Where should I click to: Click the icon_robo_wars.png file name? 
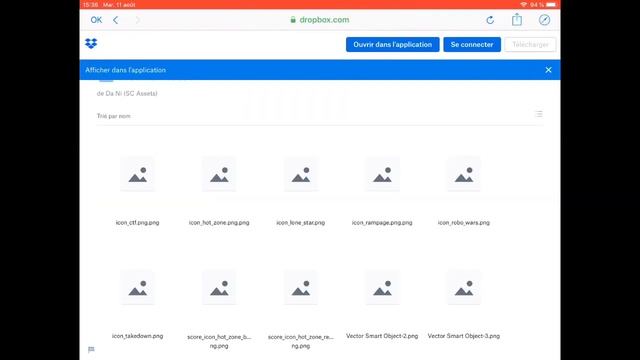pyautogui.click(x=464, y=222)
